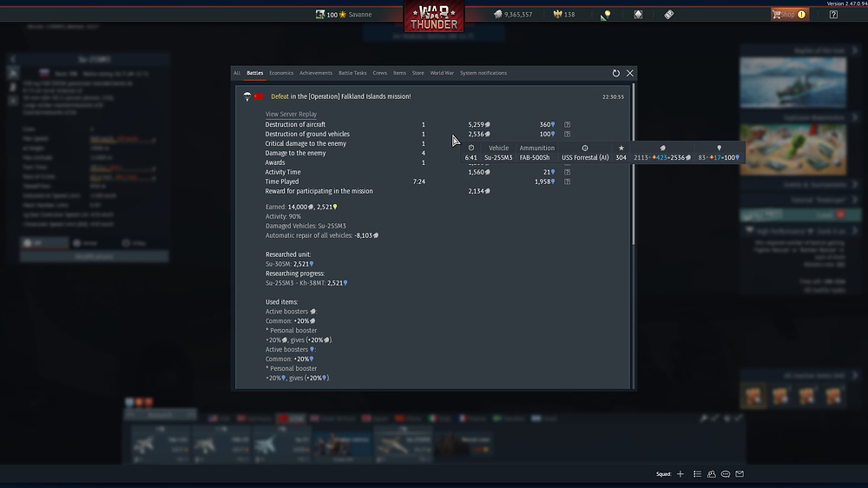Click the parachute mission icon beside Defeat
Screen dimensions: 868x488
pyautogui.click(x=247, y=96)
